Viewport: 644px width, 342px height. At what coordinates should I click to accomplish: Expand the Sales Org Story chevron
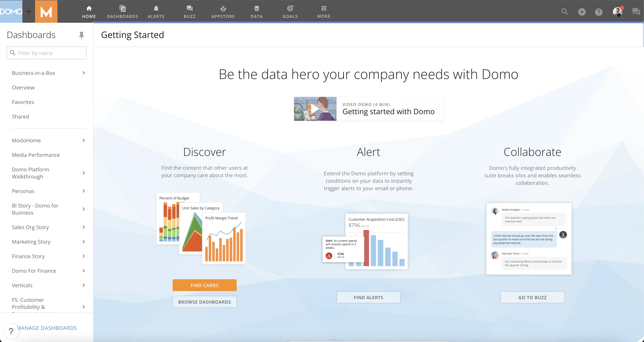(84, 227)
